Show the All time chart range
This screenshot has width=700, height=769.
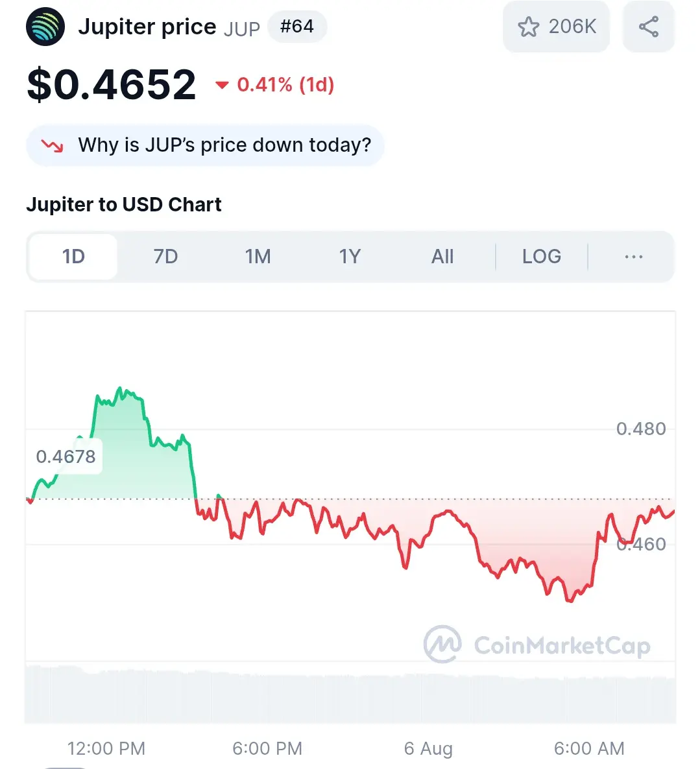pyautogui.click(x=442, y=257)
